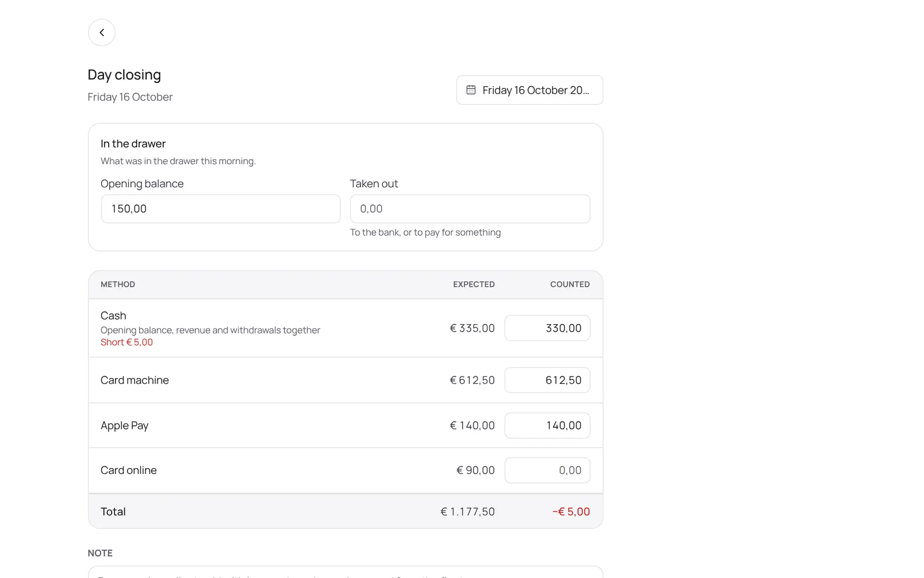924x578 pixels.
Task: Click the In the drawer heading
Action: (133, 143)
